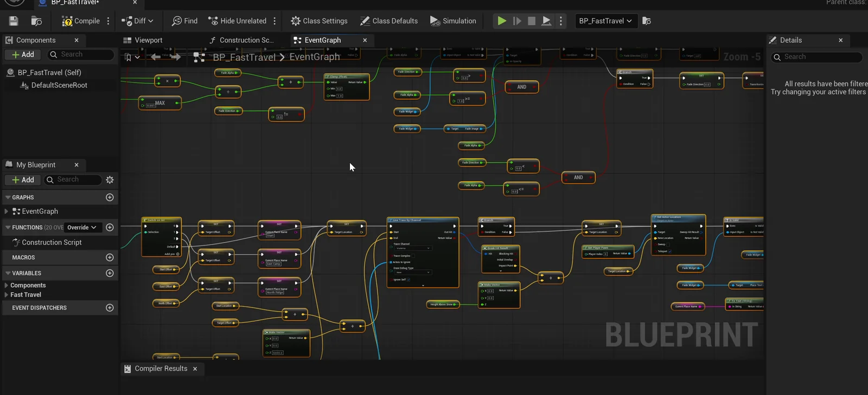Add a new function with plus icon
This screenshot has height=395, width=868.
pyautogui.click(x=110, y=228)
